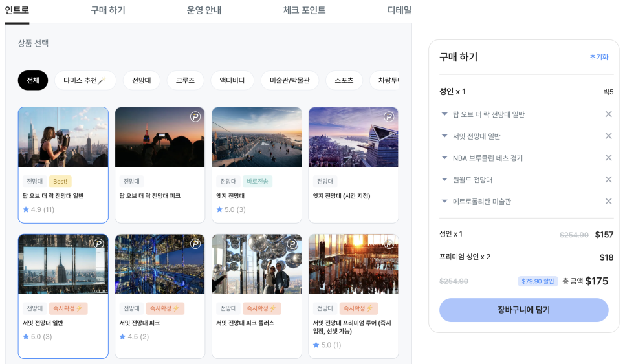Open 운영 안내 tab
Screen dimensions: 625x364
tap(204, 10)
